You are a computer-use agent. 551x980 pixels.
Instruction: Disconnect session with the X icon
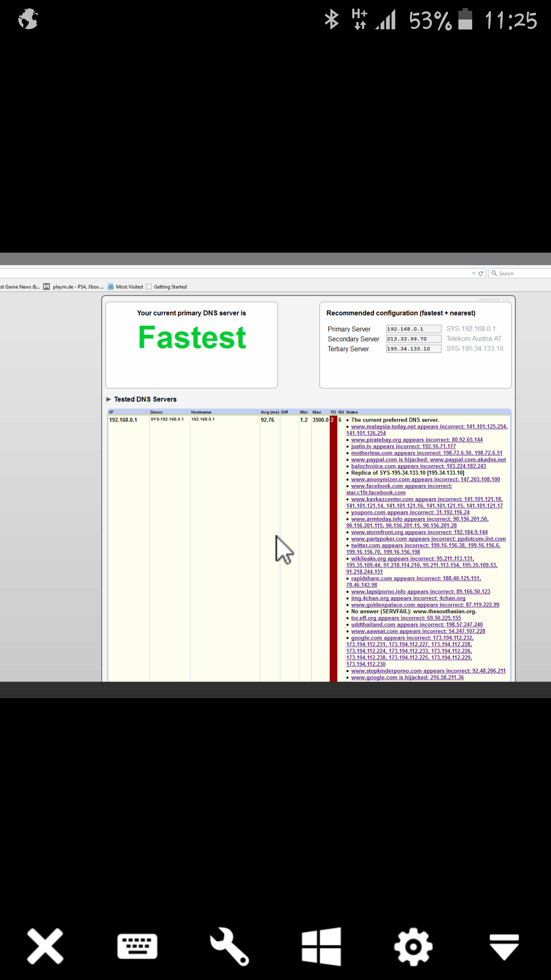(x=45, y=946)
